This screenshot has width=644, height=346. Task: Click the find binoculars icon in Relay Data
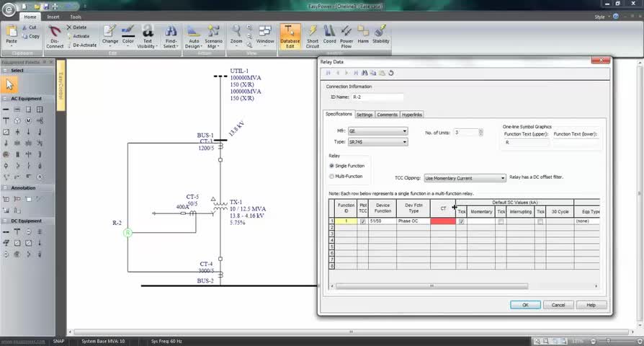(x=365, y=73)
